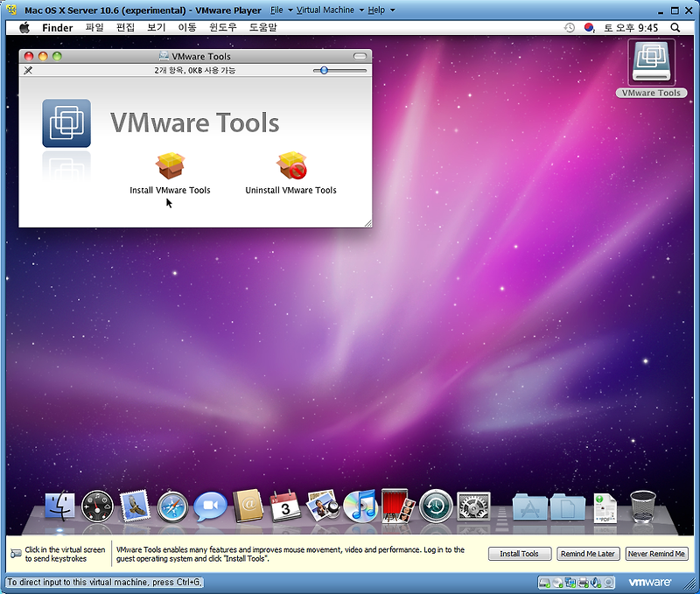Click the read-only crossed pencil icon
700x594 pixels.
tap(28, 71)
